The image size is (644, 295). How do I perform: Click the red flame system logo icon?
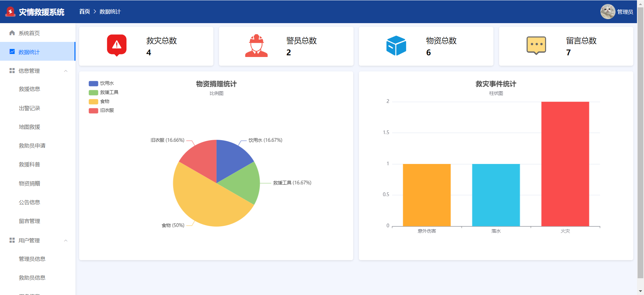click(x=10, y=12)
